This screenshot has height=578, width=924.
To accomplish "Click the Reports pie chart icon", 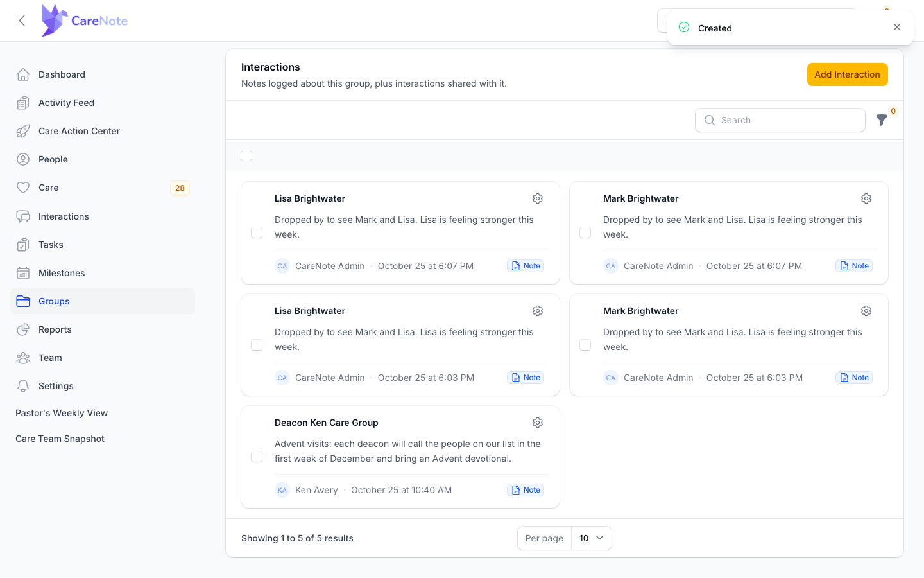I will pyautogui.click(x=23, y=329).
